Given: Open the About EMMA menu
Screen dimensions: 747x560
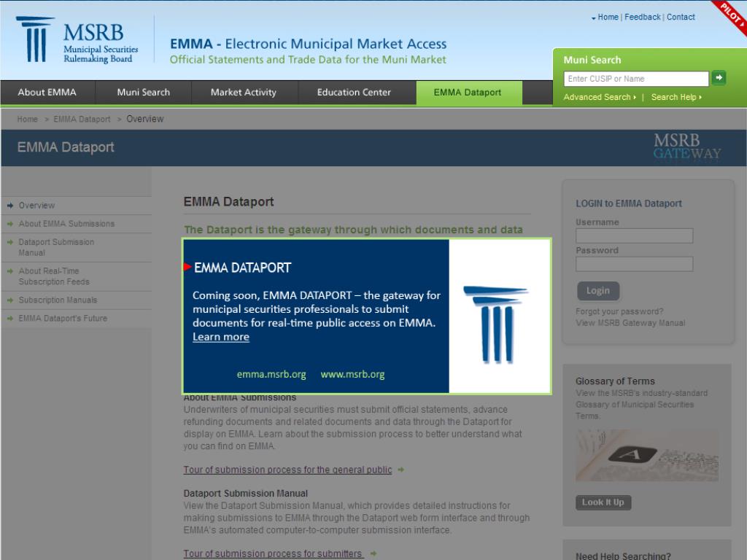Looking at the screenshot, I should [x=47, y=93].
